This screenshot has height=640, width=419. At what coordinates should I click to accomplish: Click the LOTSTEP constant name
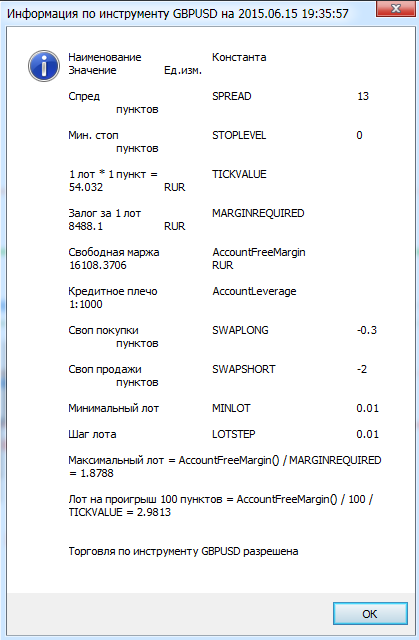233,434
